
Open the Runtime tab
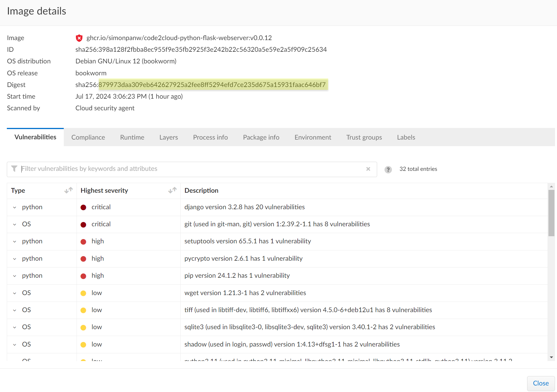pyautogui.click(x=132, y=137)
